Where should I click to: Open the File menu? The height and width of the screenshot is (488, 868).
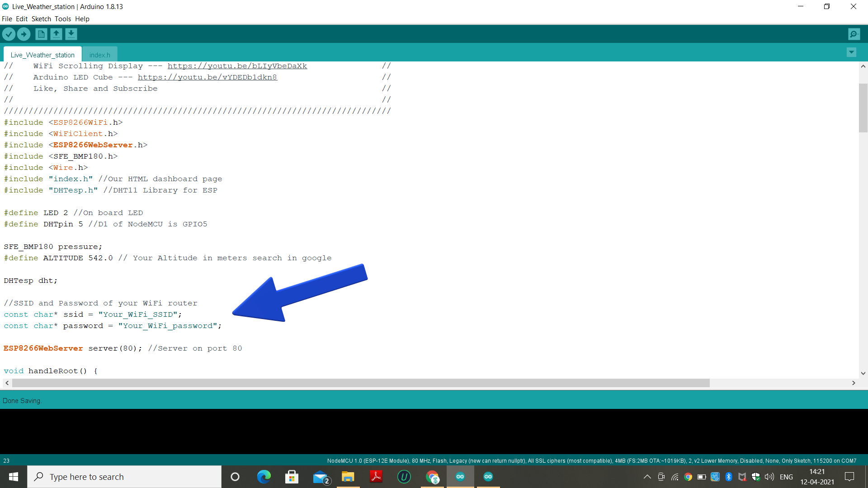[7, 19]
